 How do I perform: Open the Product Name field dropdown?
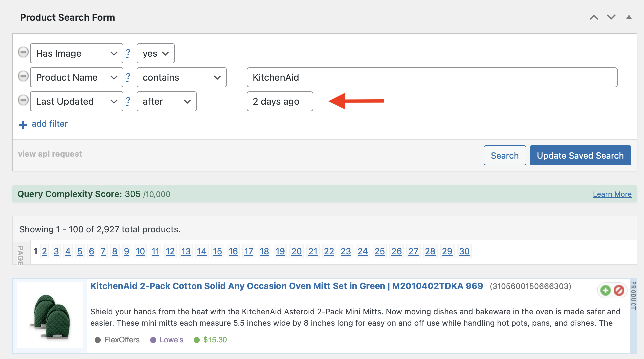(77, 77)
